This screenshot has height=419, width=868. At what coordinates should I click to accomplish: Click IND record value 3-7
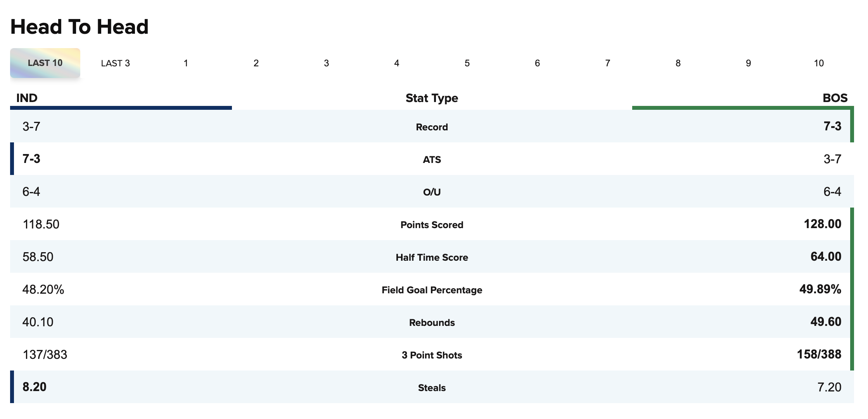(x=31, y=126)
